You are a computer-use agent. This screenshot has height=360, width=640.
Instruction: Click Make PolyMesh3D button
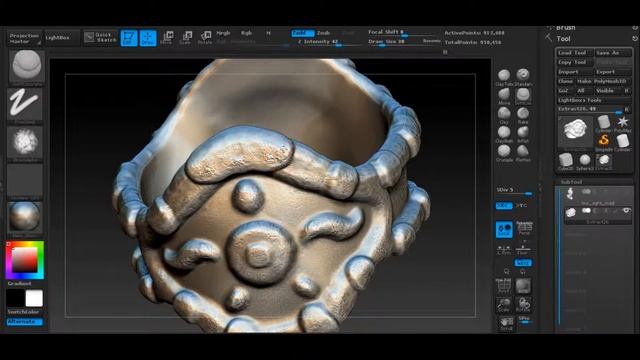[603, 81]
